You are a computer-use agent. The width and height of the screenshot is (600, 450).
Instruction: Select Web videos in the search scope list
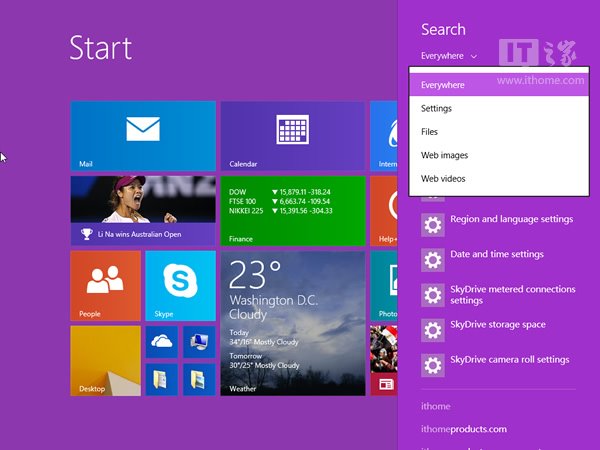pyautogui.click(x=499, y=178)
